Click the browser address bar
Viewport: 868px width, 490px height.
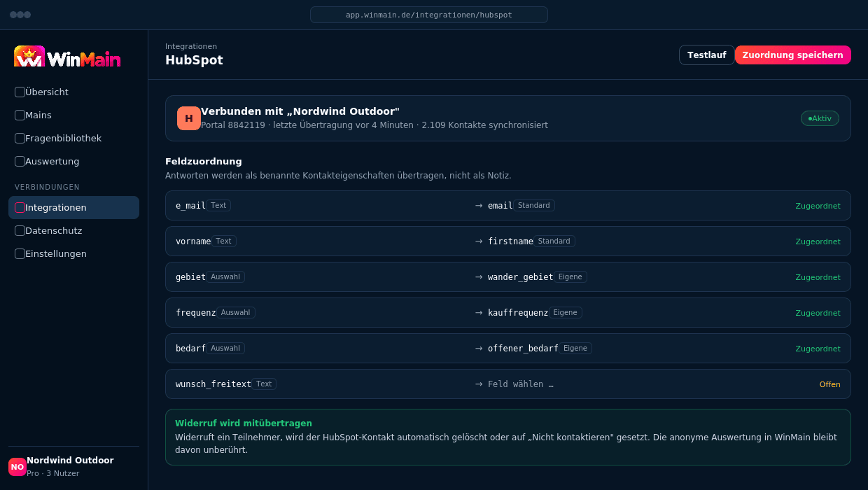point(429,15)
